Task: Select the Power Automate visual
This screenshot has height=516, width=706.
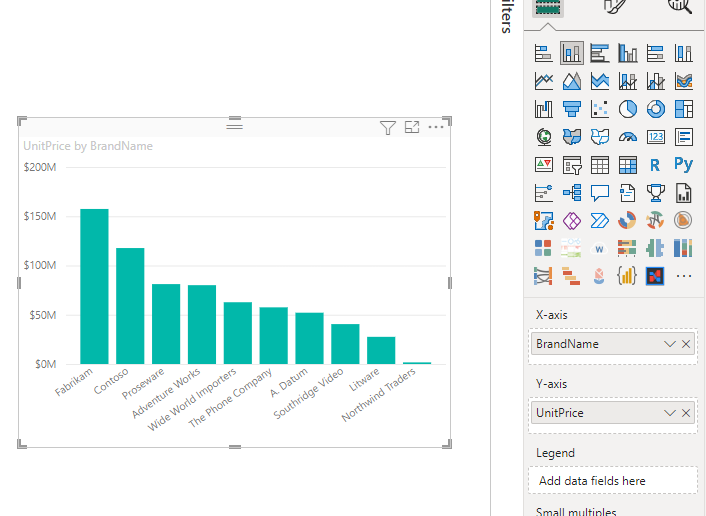Action: click(600, 221)
